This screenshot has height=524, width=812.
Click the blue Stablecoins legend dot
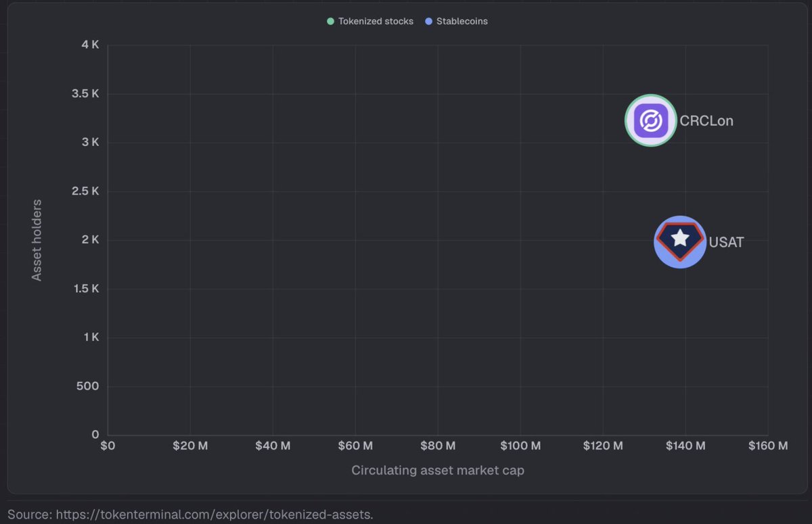428,22
